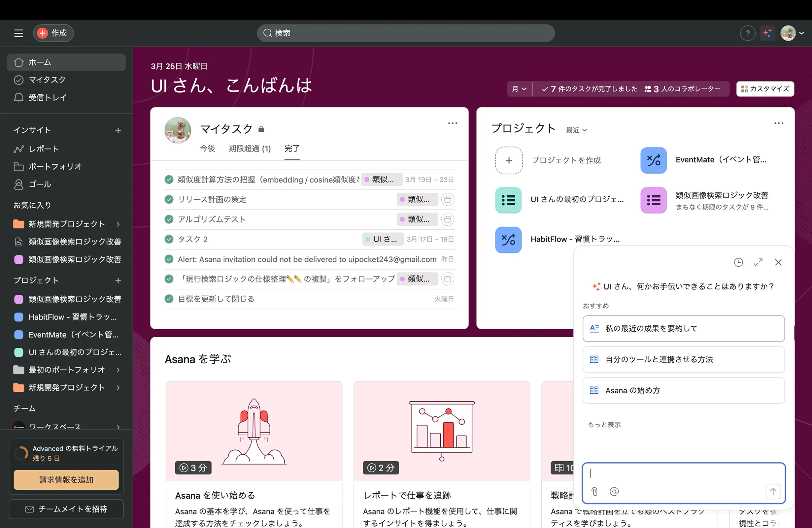Choose 私の最近の成果を要約して suggestion
The height and width of the screenshot is (528, 812).
click(x=683, y=328)
